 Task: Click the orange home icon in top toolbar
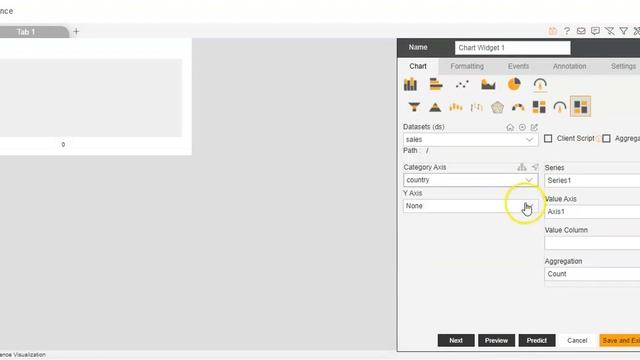(x=553, y=31)
